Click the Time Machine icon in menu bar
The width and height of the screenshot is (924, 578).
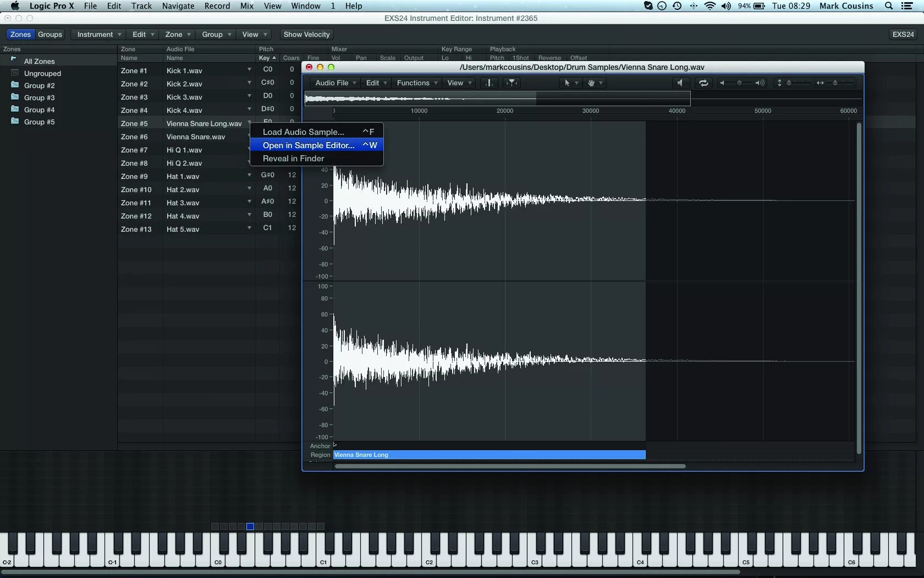click(677, 6)
